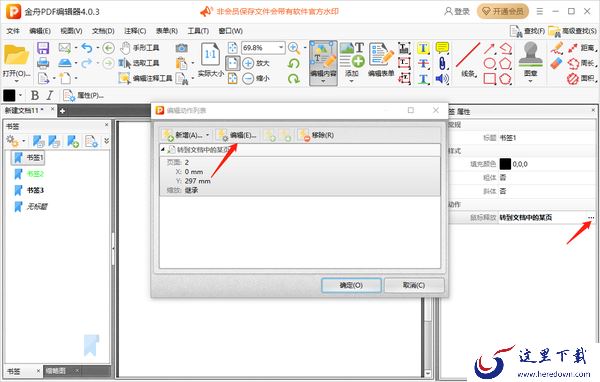Click the Print icon

43,63
